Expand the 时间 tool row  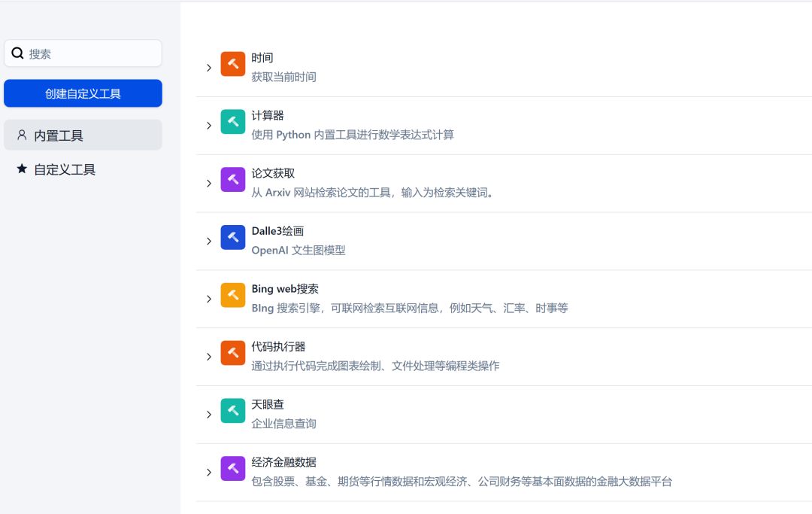tap(209, 68)
